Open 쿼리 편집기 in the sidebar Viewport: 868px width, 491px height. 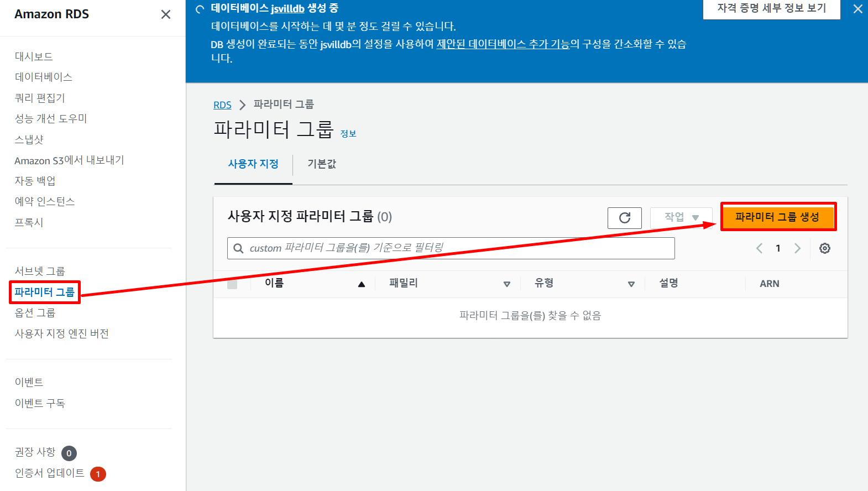(40, 98)
